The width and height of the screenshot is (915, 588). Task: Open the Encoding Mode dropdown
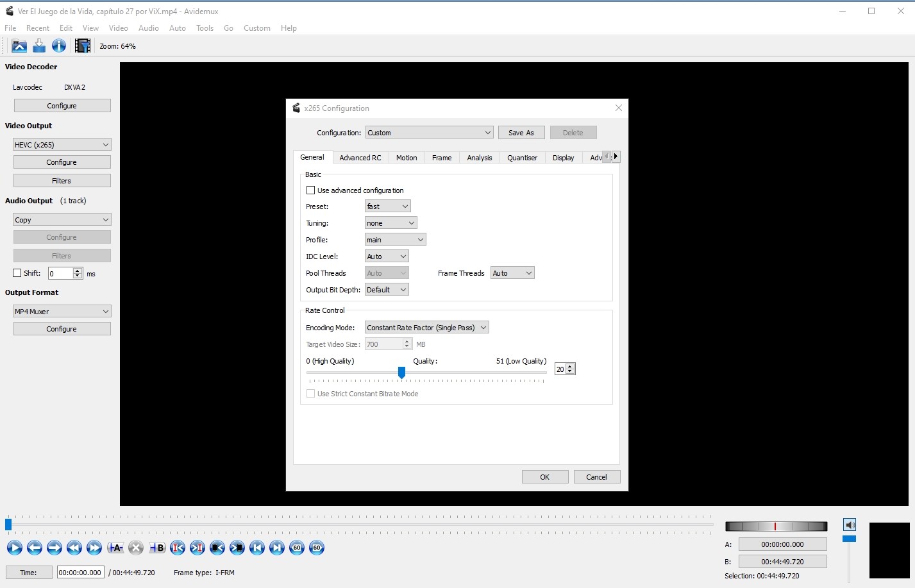pos(426,328)
